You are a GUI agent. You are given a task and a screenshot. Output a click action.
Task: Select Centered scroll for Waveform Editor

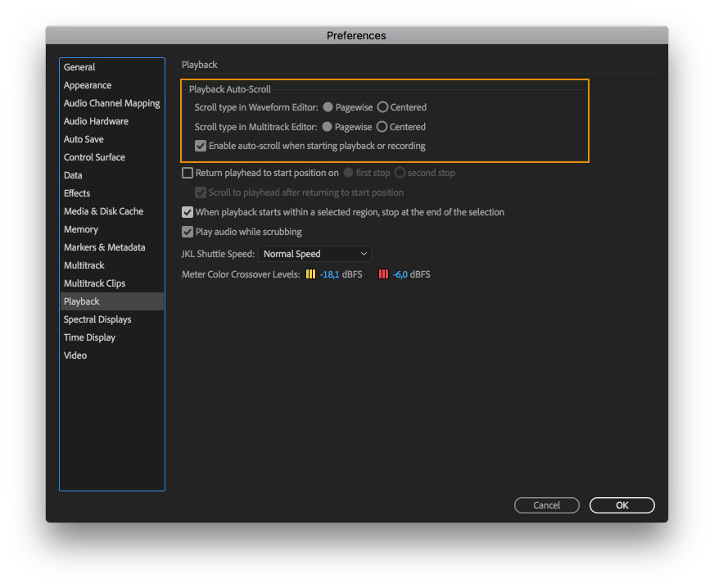click(x=382, y=106)
